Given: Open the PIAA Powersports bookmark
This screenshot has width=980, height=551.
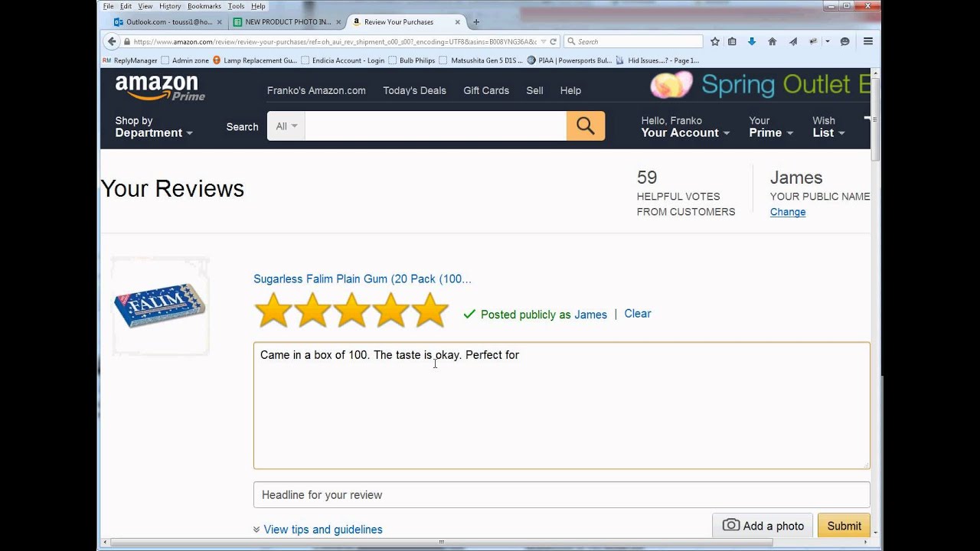Looking at the screenshot, I should point(570,60).
